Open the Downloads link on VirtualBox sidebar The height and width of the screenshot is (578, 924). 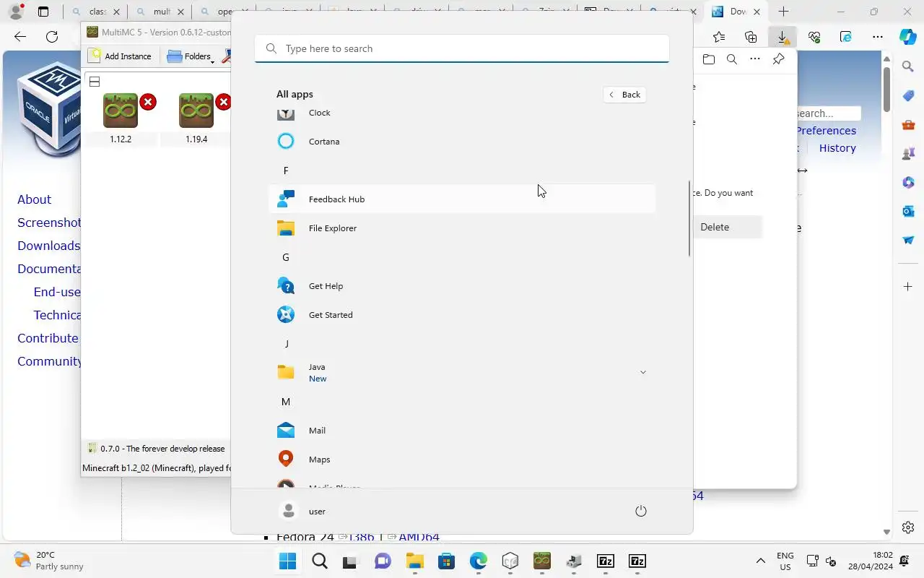click(48, 246)
